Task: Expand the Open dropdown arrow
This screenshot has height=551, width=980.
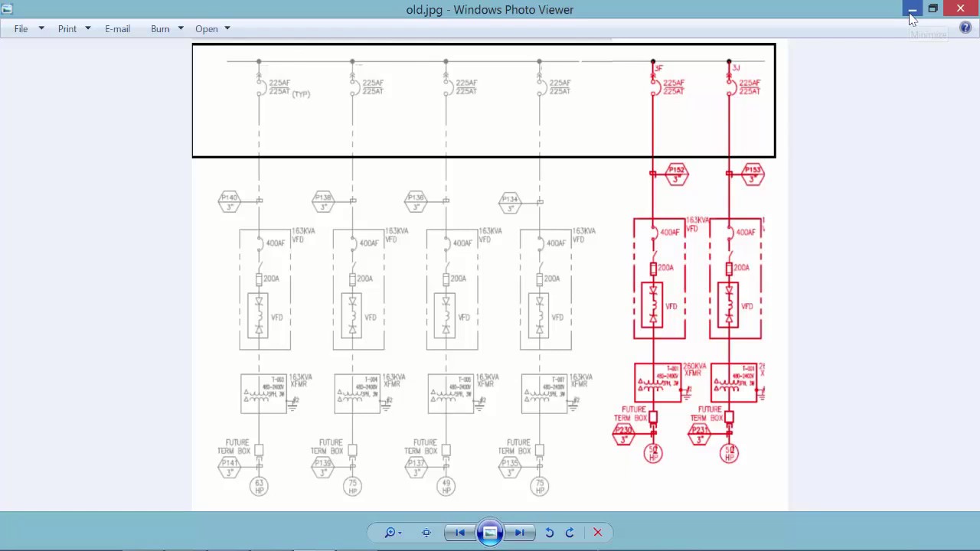Action: tap(227, 28)
